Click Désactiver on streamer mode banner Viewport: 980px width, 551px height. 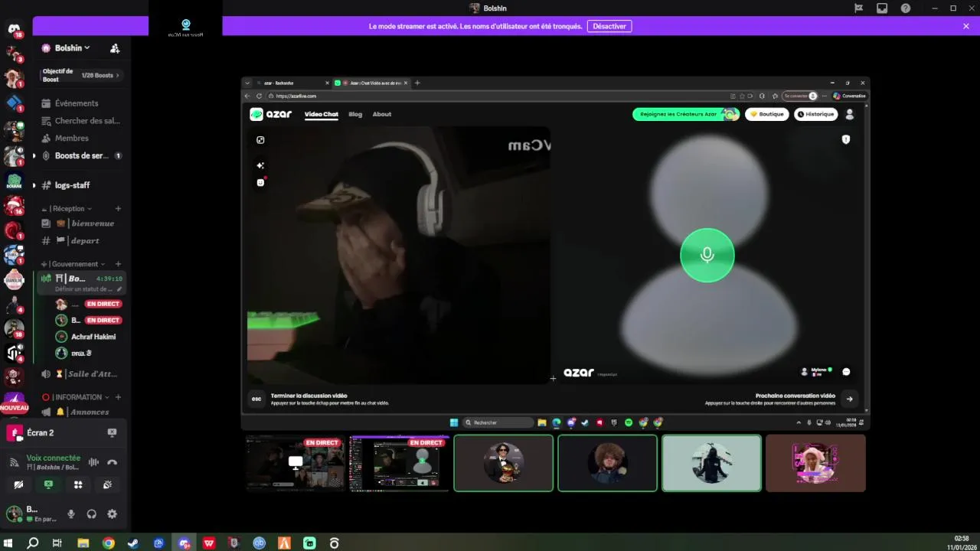point(609,26)
